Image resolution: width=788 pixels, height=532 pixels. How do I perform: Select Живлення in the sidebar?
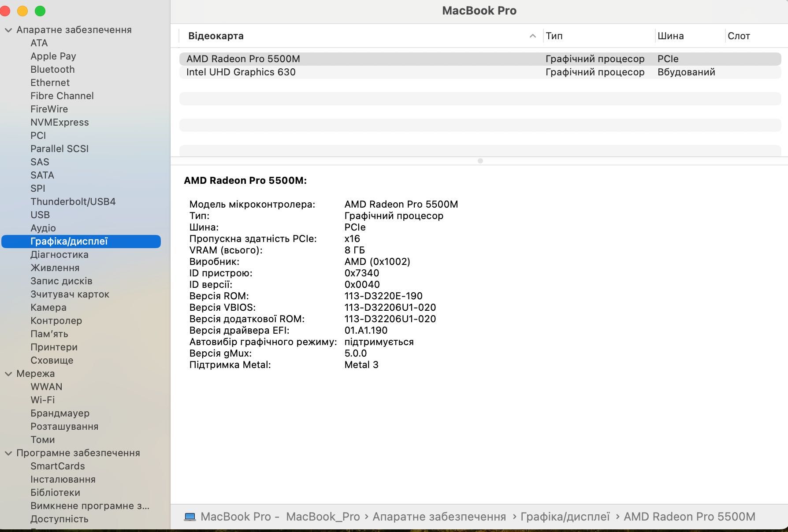click(x=55, y=268)
